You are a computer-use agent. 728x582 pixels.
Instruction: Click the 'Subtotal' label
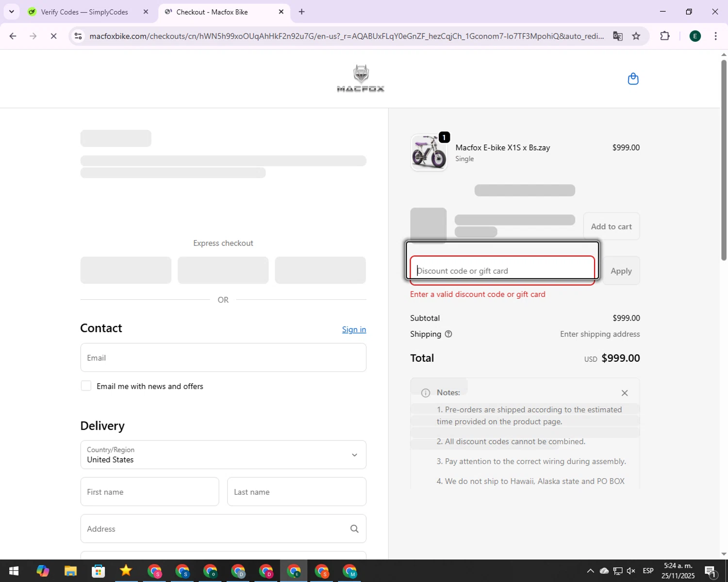(425, 318)
